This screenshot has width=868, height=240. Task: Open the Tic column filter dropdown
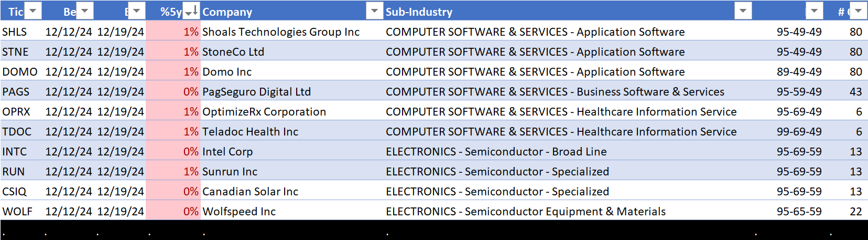[33, 11]
